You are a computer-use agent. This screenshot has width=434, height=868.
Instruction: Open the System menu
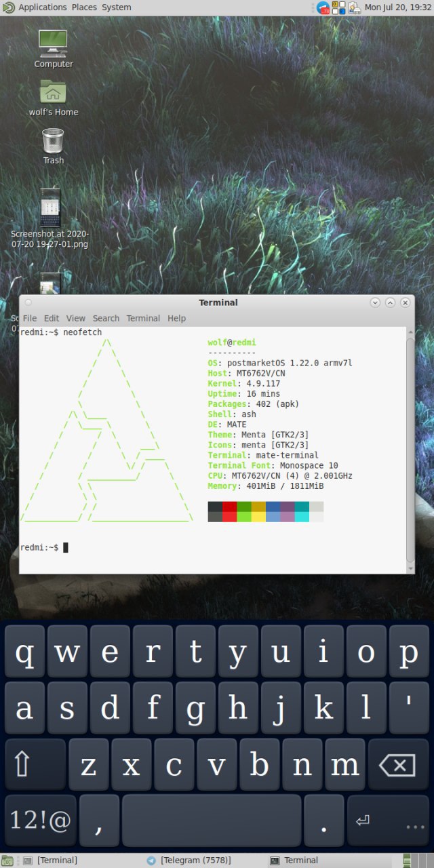pos(117,7)
